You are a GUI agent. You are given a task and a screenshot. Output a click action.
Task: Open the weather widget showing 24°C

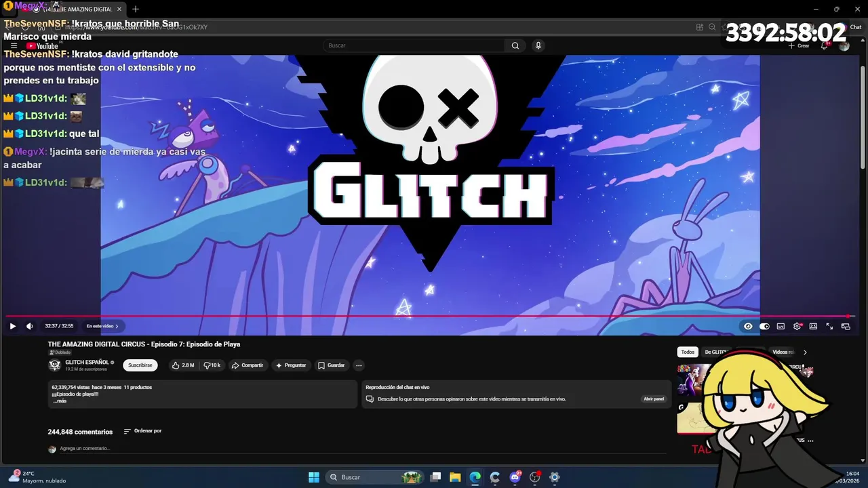tap(37, 477)
